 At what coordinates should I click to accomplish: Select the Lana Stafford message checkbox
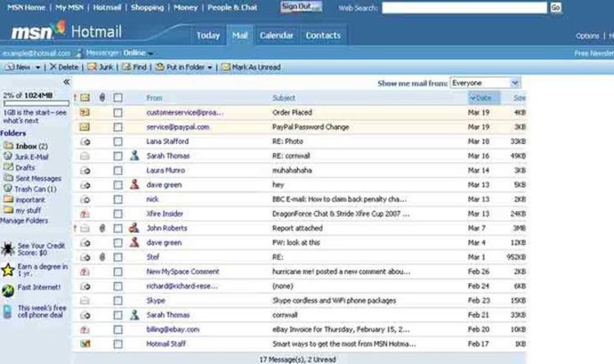118,141
